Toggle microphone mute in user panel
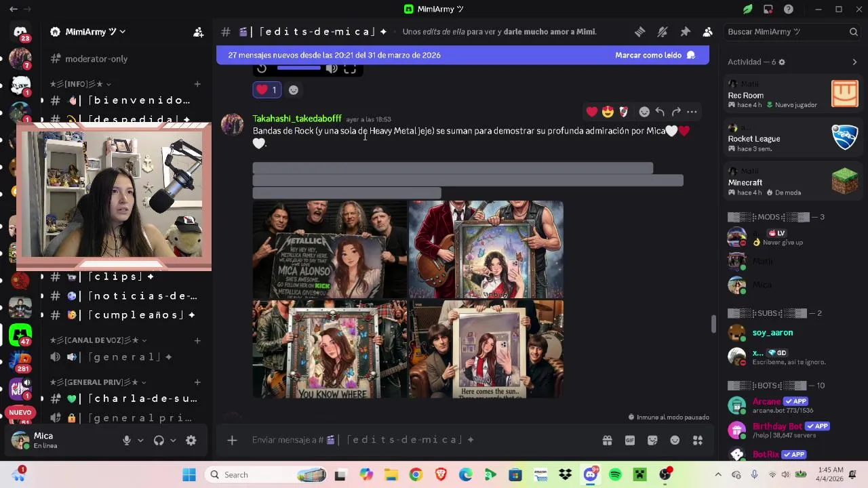The width and height of the screenshot is (868, 488). click(x=127, y=441)
